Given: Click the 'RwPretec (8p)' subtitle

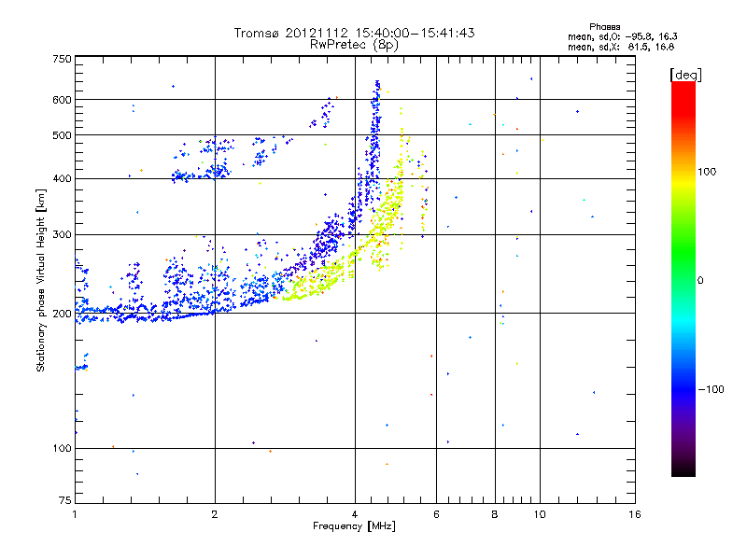Looking at the screenshot, I should coord(354,45).
